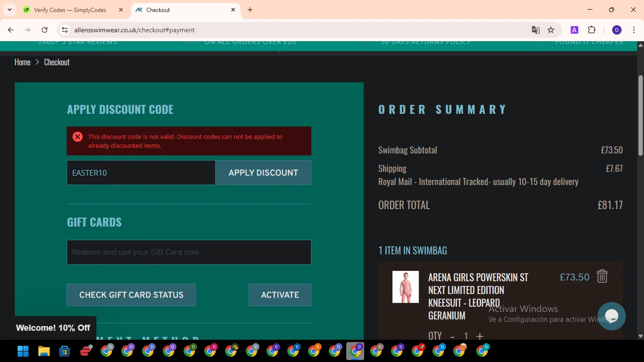Click the translate page icon

click(535, 30)
